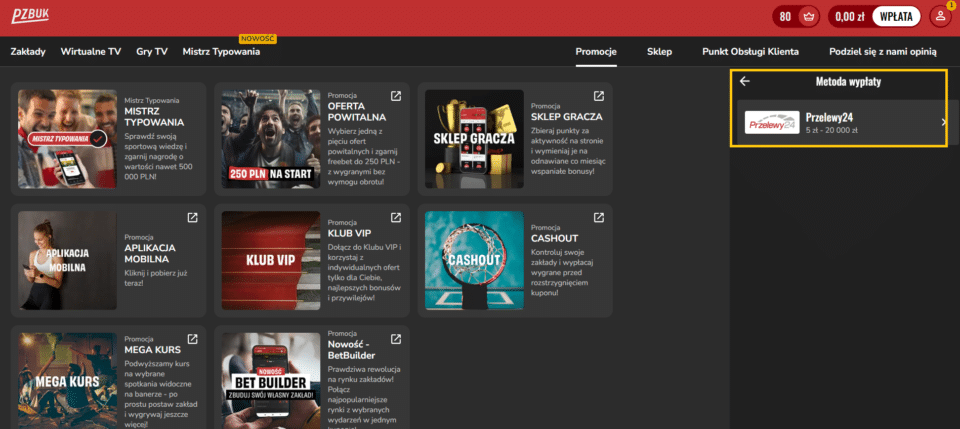Click the account notification badge showing 1

point(950,6)
